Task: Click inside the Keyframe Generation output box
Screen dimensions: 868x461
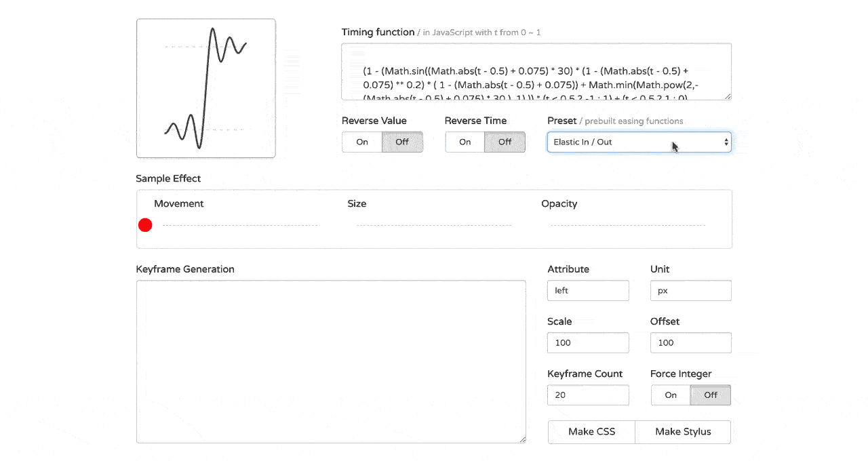Action: tap(331, 362)
